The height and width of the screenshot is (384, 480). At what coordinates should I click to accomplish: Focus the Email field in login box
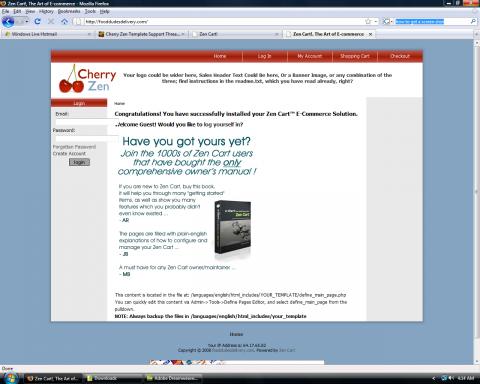pyautogui.click(x=87, y=122)
